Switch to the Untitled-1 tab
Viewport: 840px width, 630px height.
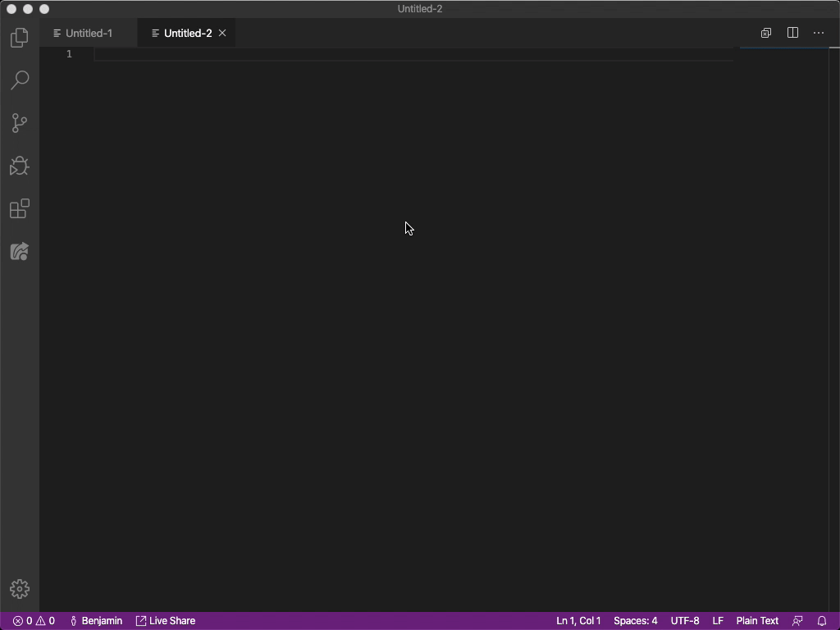click(x=87, y=33)
